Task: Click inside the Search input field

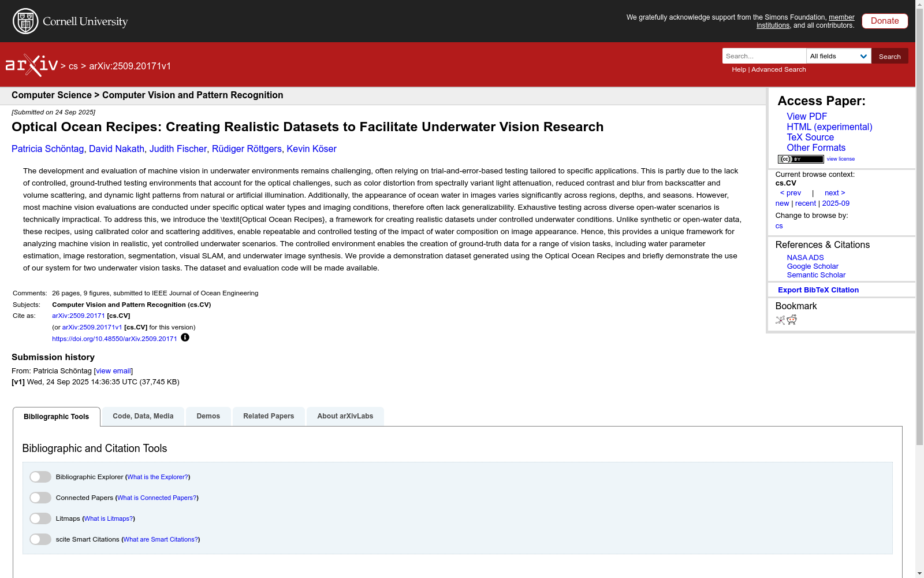Action: click(x=764, y=56)
